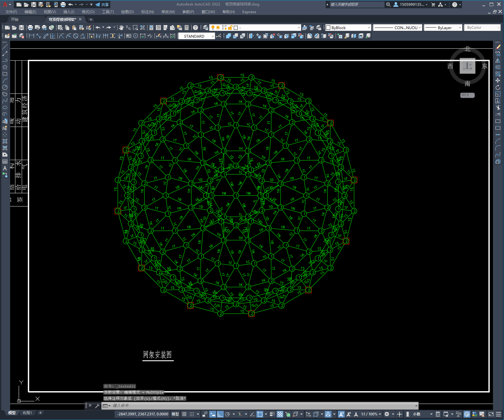Open the 文件(F) menu
504x420 pixels.
coord(11,12)
